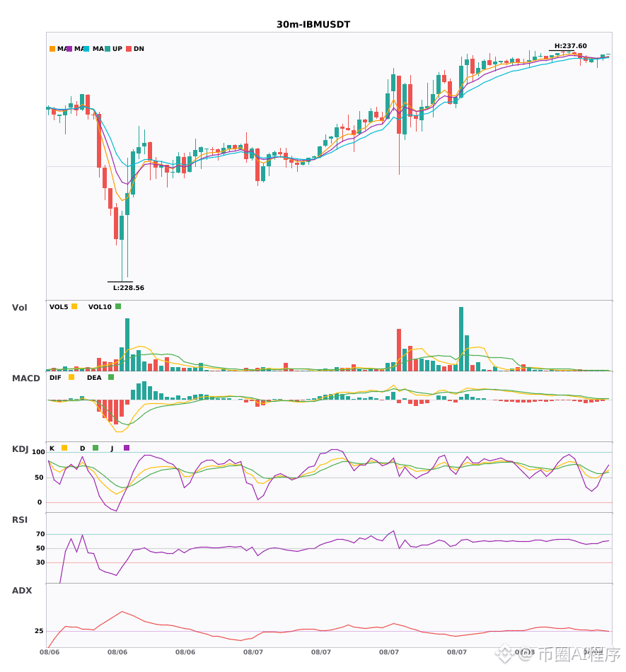Click the DIF legend label
626x672 pixels.
55,378
